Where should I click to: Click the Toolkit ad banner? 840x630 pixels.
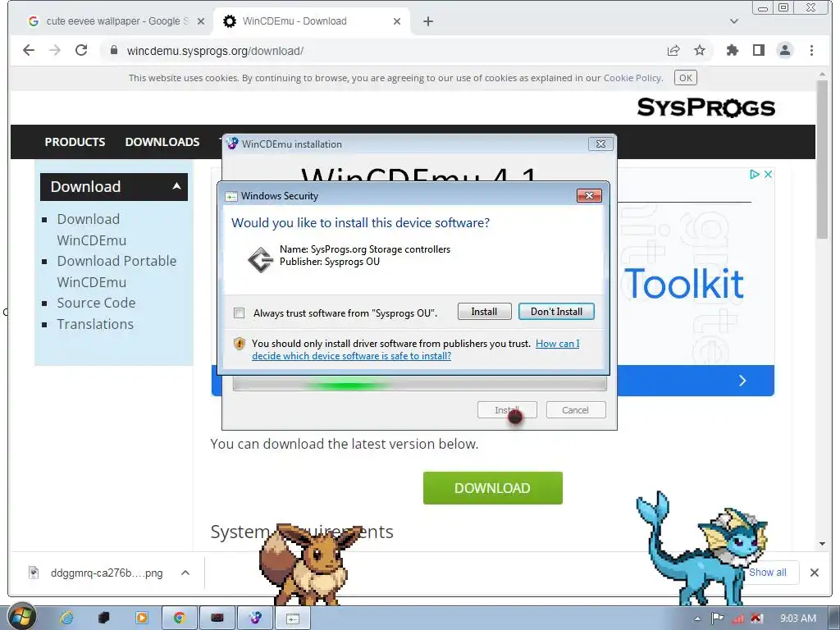point(684,283)
